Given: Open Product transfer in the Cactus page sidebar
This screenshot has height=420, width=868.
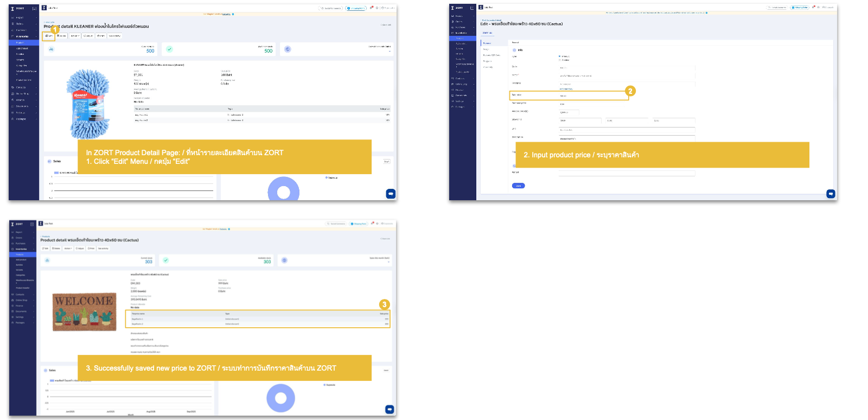Looking at the screenshot, I should (23, 288).
